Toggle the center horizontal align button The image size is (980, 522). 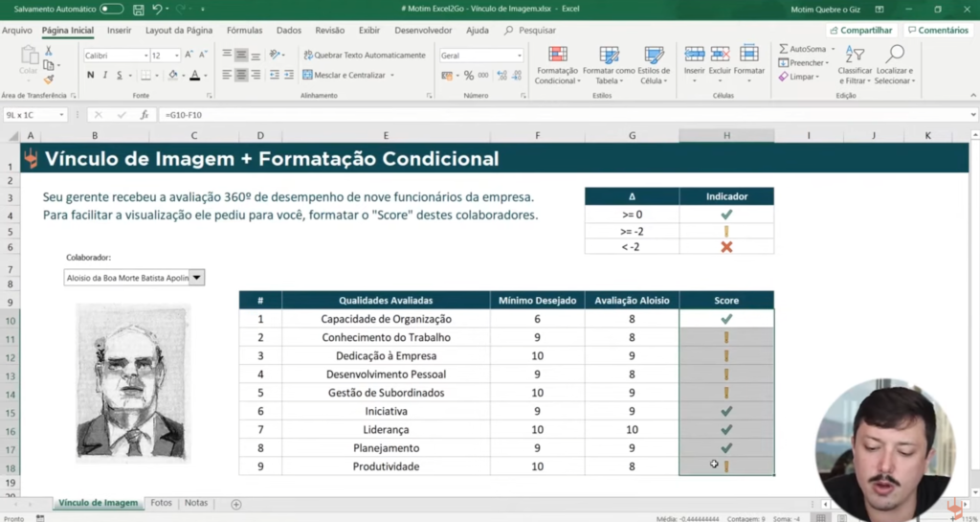click(x=241, y=75)
